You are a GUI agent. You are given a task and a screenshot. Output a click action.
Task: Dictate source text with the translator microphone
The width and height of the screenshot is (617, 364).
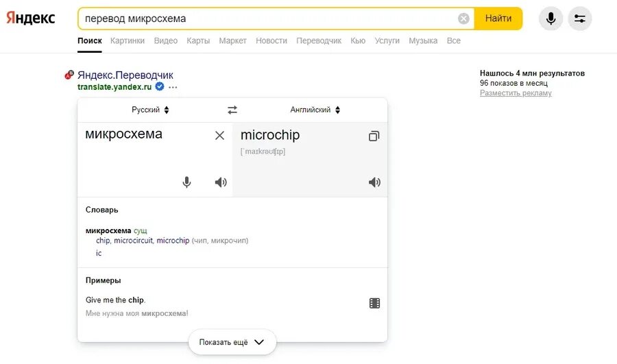click(x=186, y=182)
